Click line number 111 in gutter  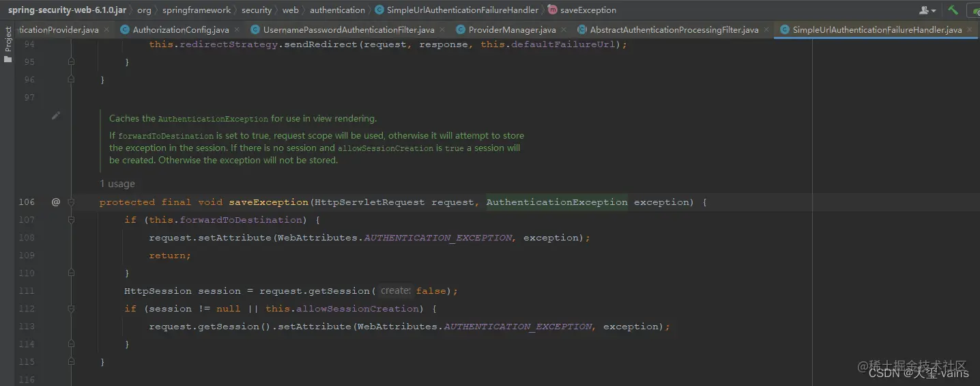(27, 291)
